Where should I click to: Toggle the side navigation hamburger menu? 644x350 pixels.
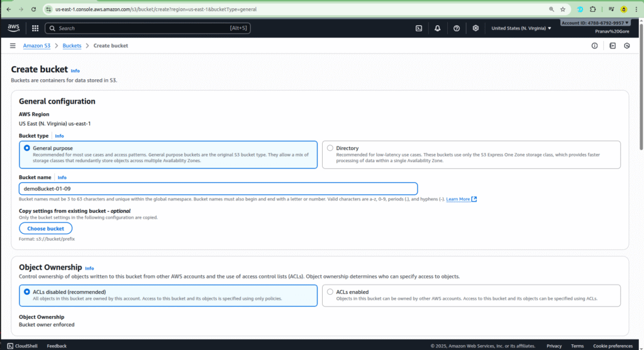pos(13,45)
